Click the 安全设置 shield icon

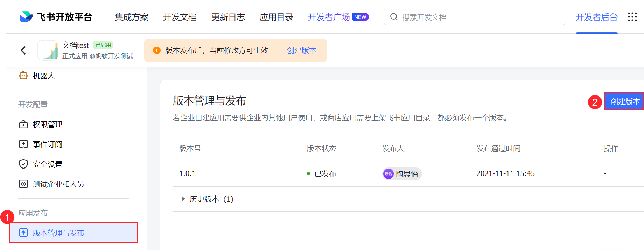click(23, 164)
